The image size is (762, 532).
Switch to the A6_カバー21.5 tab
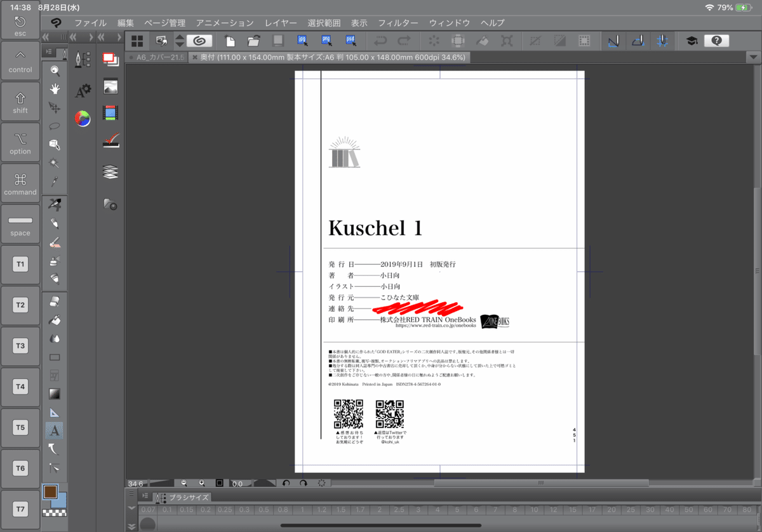click(x=156, y=57)
